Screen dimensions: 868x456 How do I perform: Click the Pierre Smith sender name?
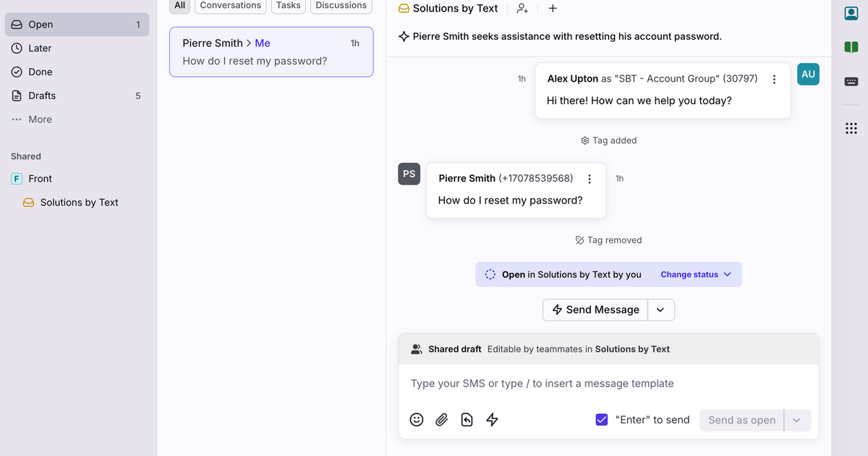(x=467, y=178)
